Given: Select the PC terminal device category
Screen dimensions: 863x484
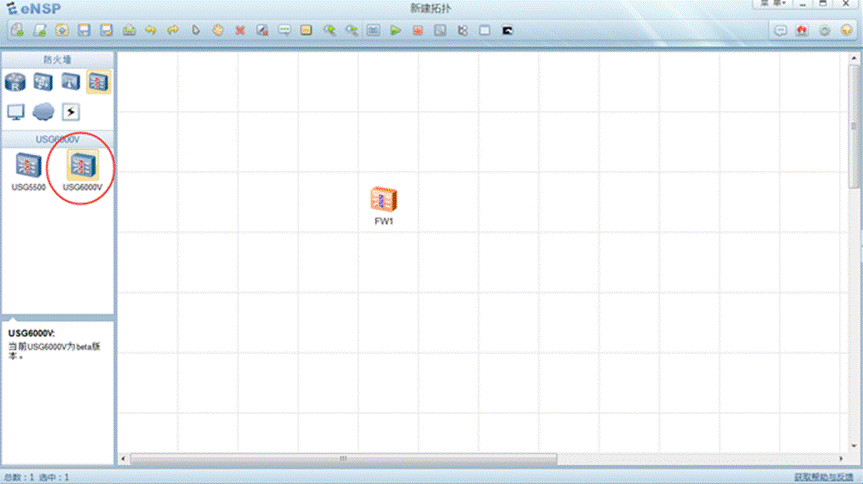Looking at the screenshot, I should [15, 112].
